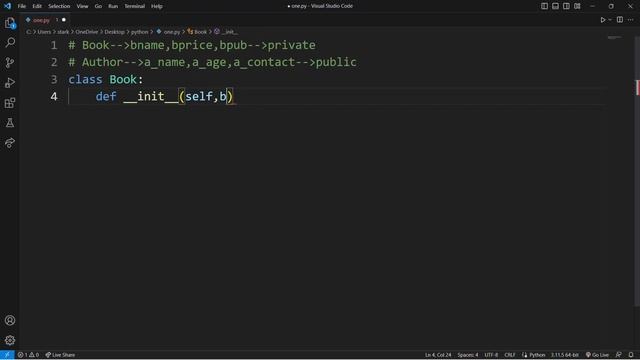Open editor More Actions ellipsis

point(631,20)
